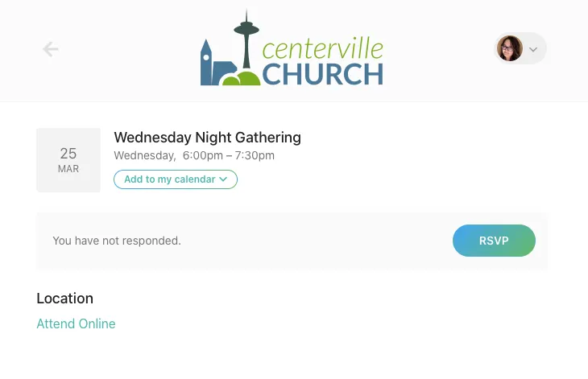Click the 25 MAR date block
This screenshot has width=588, height=379.
click(68, 160)
